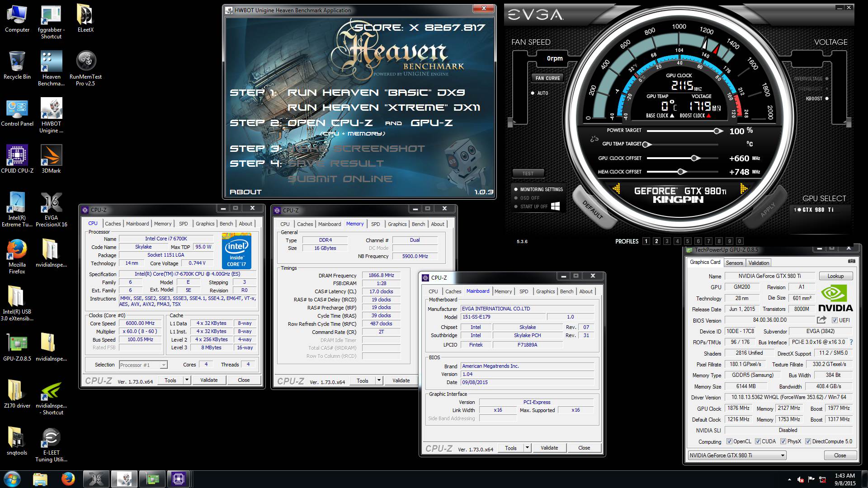This screenshot has width=868, height=488.
Task: Open Mozilla Firefox from the desktop
Action: pyautogui.click(x=17, y=256)
